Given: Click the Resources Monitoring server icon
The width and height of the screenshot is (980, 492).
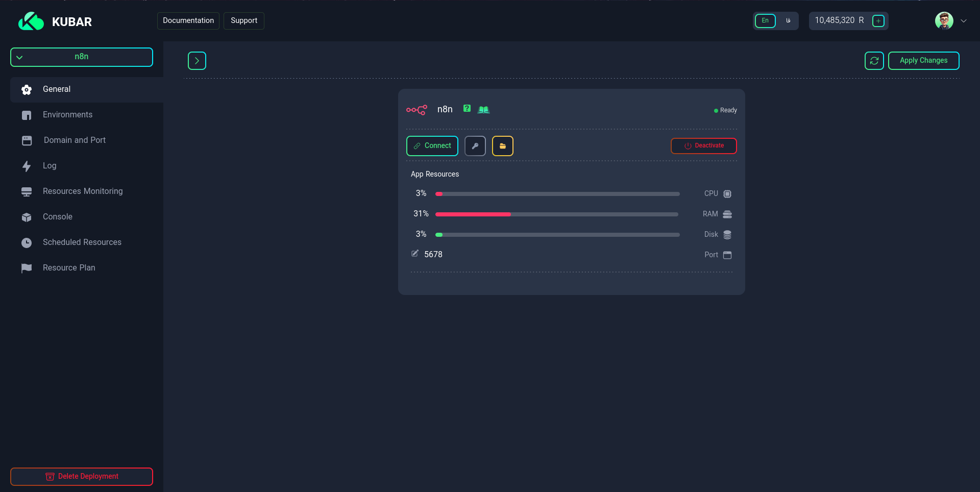Looking at the screenshot, I should (27, 192).
